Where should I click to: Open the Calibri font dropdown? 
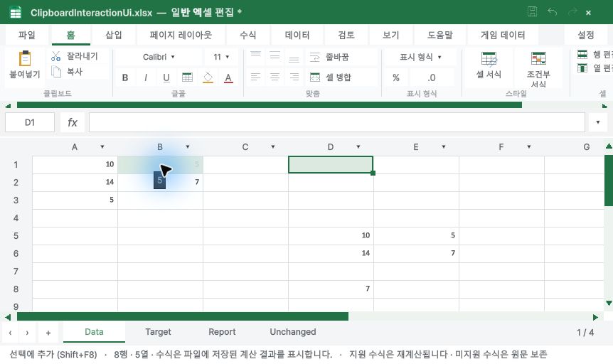[x=159, y=57]
